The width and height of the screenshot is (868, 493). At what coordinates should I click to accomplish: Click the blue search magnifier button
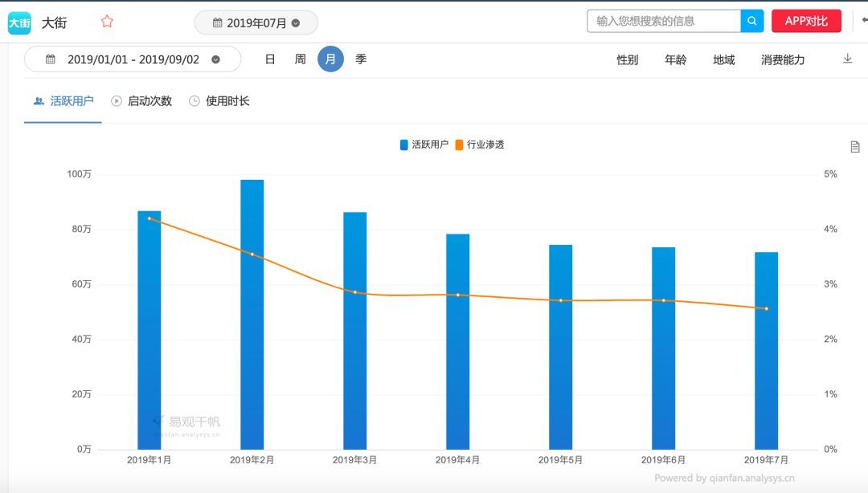pyautogui.click(x=752, y=22)
